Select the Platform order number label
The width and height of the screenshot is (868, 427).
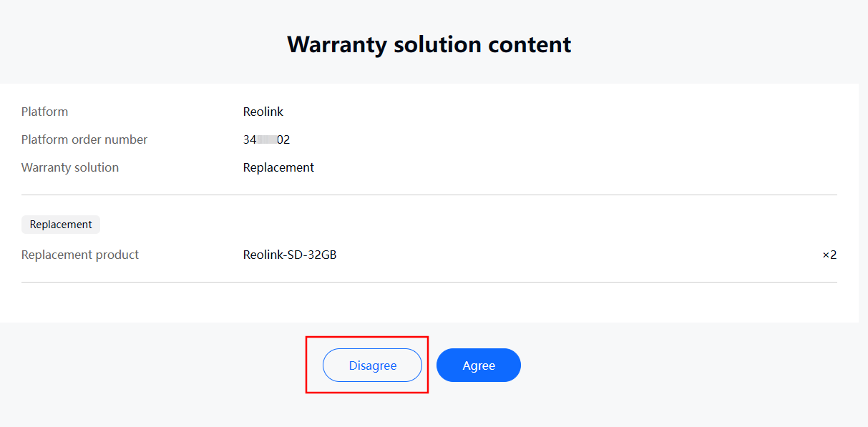(84, 139)
